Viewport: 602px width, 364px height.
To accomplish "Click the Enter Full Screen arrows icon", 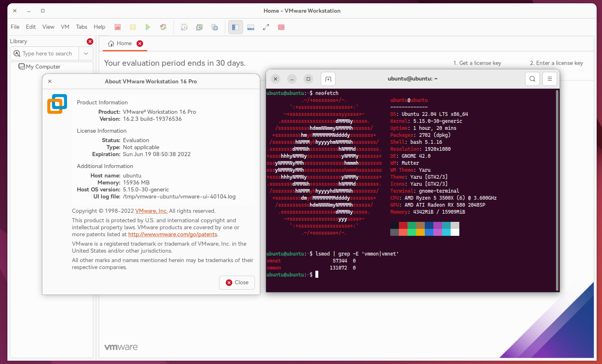I will pyautogui.click(x=266, y=27).
